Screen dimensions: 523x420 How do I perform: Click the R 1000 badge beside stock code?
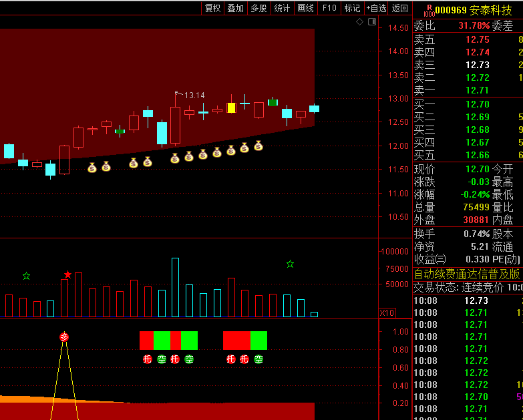point(429,11)
